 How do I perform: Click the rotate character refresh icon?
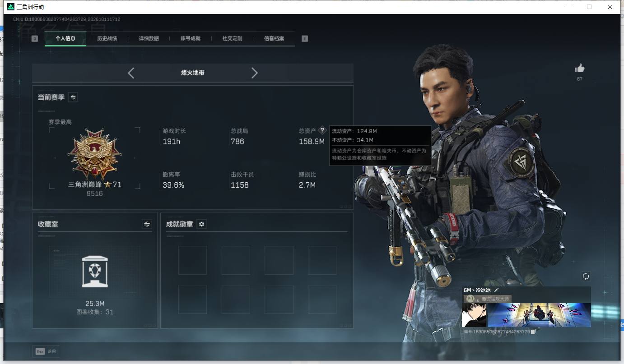point(586,276)
